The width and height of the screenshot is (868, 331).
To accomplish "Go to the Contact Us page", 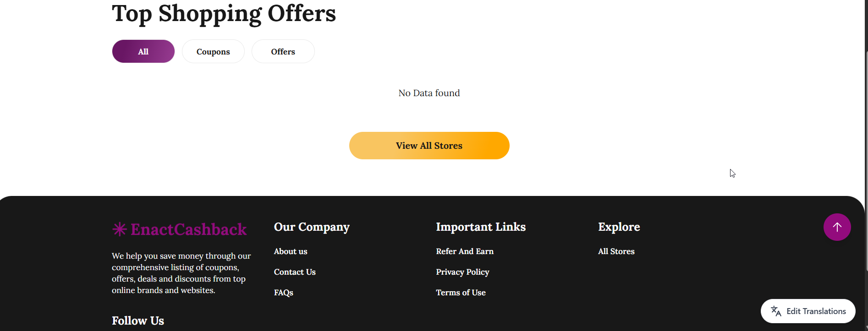I will point(295,272).
